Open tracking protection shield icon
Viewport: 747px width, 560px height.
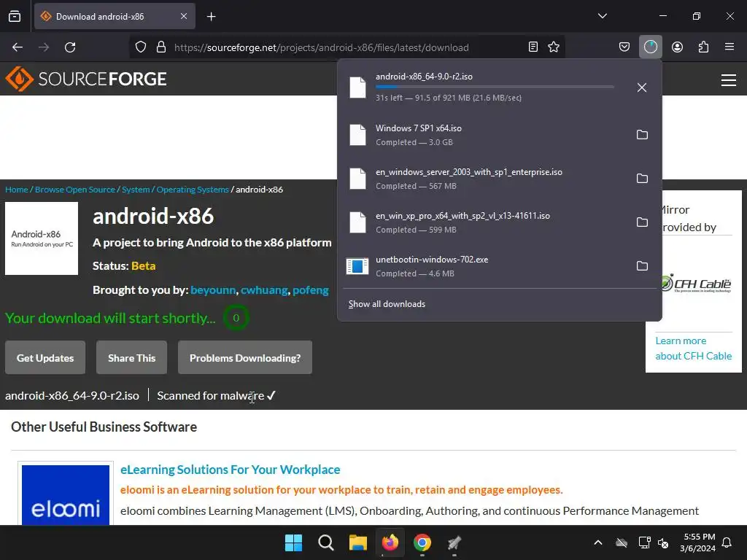pos(141,47)
